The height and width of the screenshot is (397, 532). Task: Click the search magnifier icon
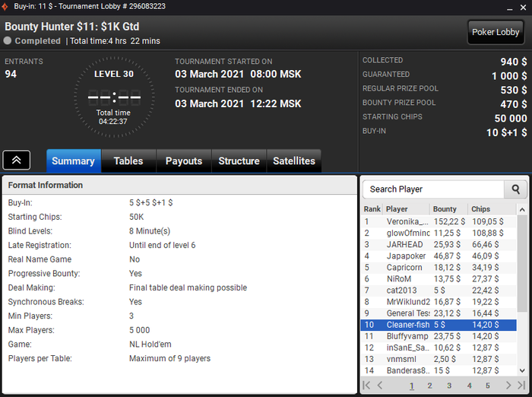click(515, 189)
